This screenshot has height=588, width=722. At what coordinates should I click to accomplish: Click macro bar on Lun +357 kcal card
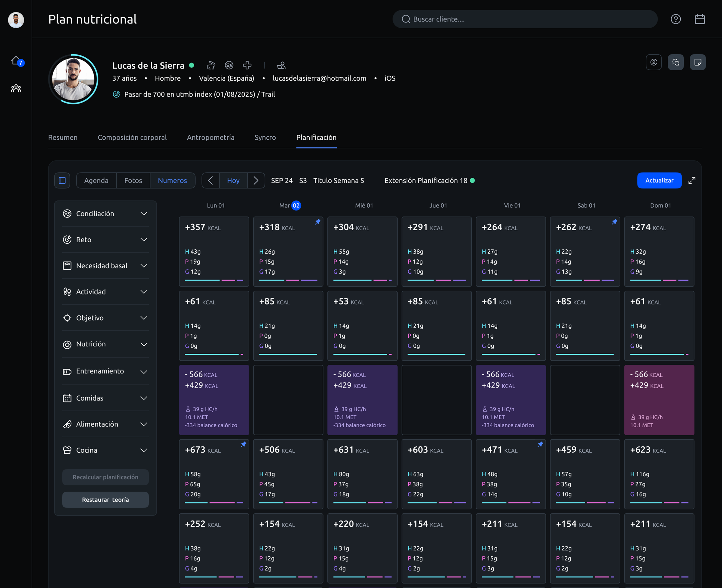pyautogui.click(x=214, y=280)
